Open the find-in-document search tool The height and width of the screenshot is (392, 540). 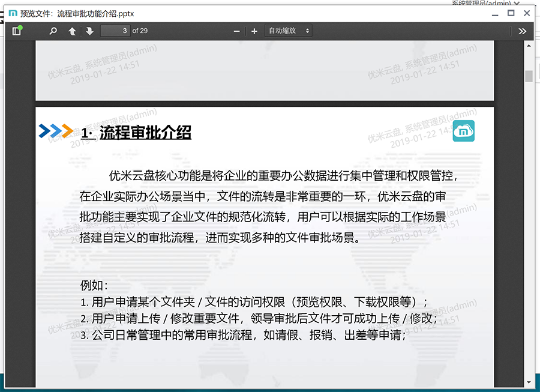click(53, 31)
